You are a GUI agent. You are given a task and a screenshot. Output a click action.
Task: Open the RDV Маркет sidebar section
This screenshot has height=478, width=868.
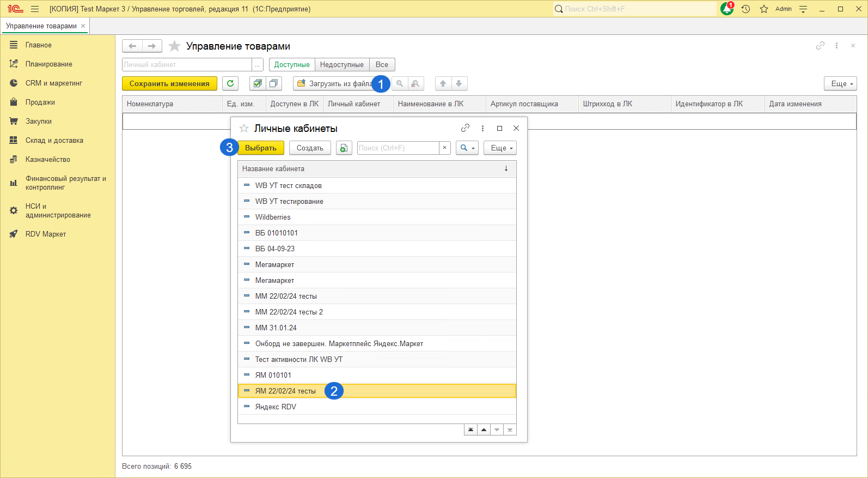[45, 234]
